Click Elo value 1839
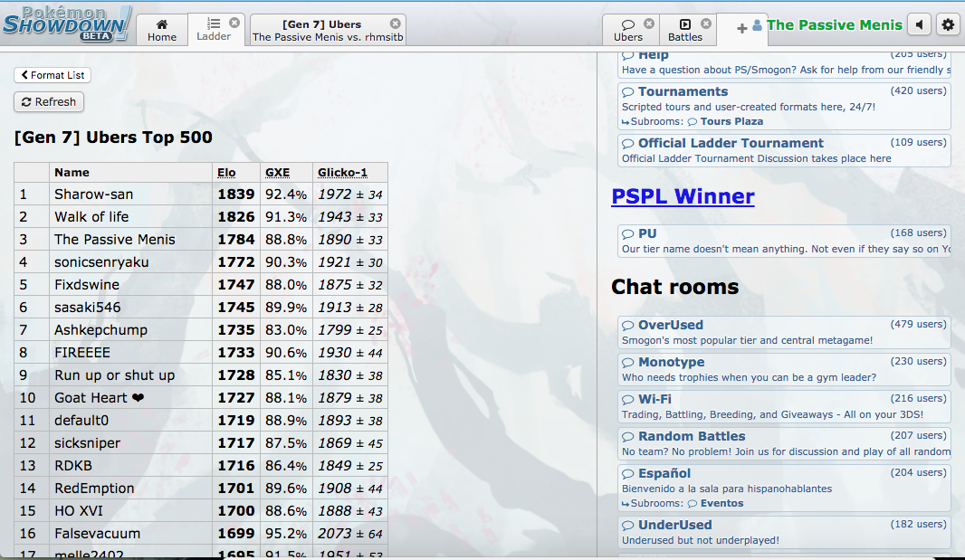Viewport: 965px width, 560px height. pos(235,195)
